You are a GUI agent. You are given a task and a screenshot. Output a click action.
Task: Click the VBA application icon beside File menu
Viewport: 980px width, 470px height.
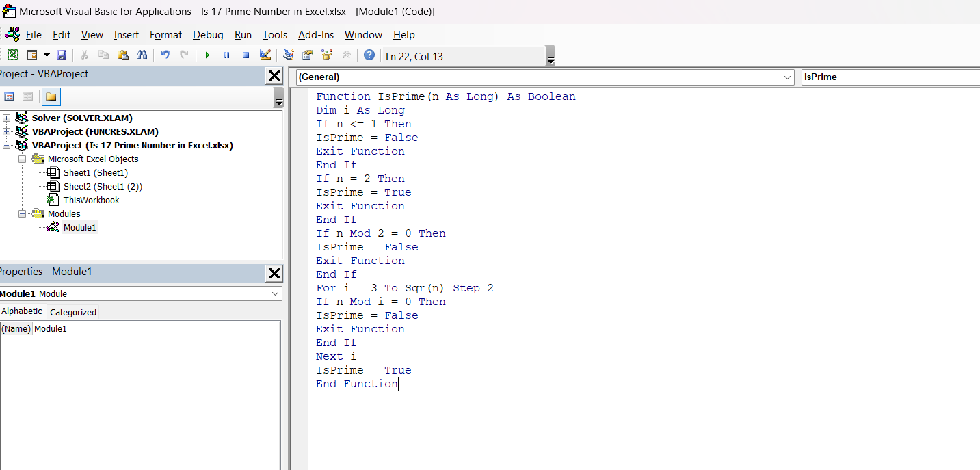12,34
